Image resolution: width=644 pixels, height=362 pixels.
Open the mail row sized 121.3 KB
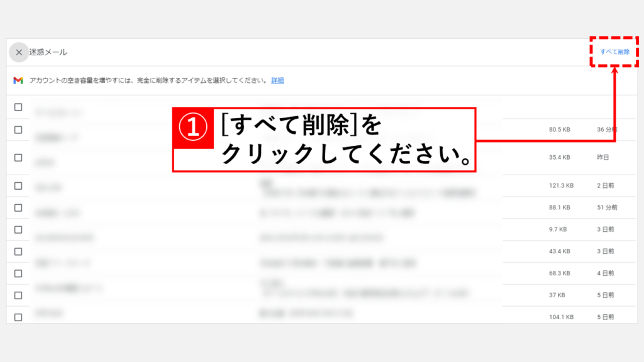pos(321,186)
